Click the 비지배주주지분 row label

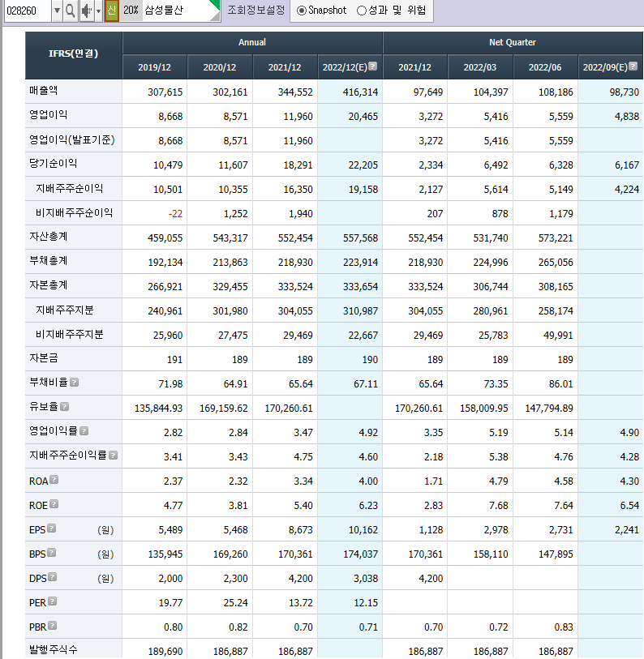(x=70, y=335)
